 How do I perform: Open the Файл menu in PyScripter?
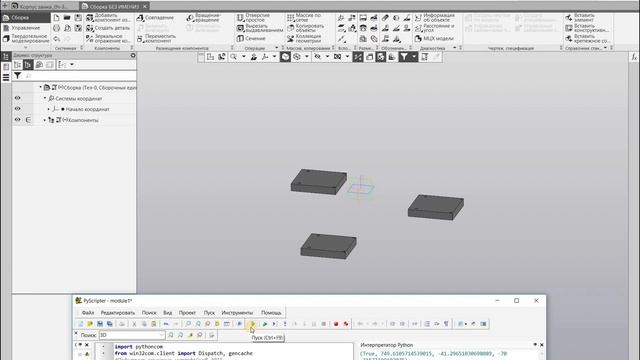click(88, 313)
